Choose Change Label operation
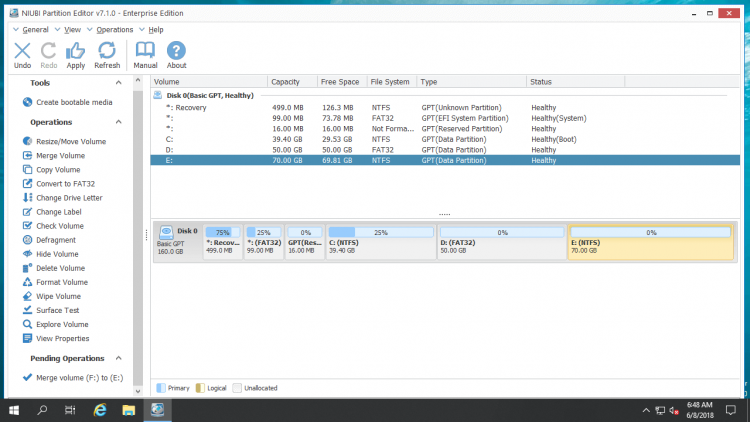750x422 pixels. 52,212
